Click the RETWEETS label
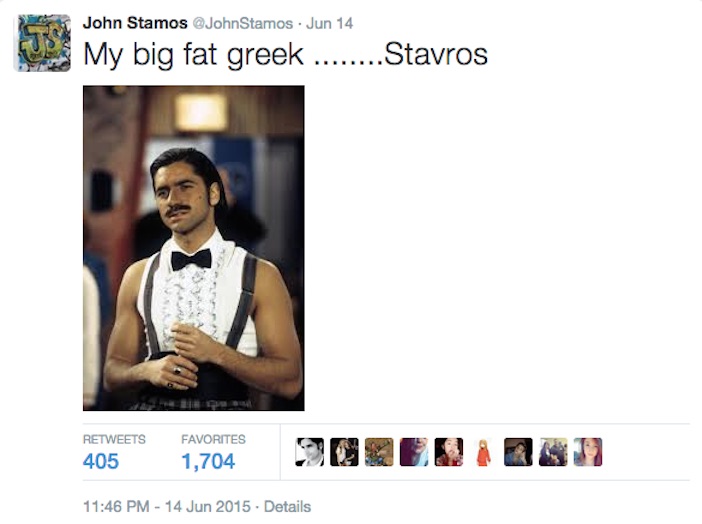 [x=114, y=439]
